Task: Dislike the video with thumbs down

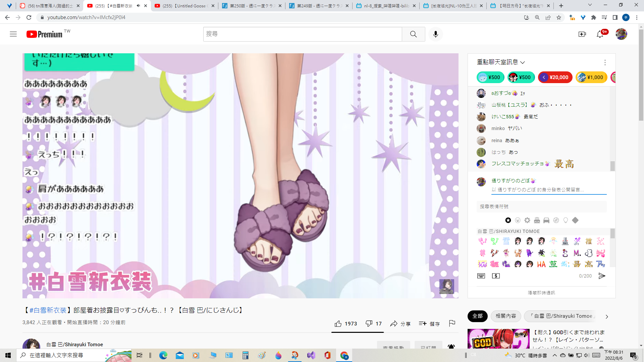Action: 374,324
